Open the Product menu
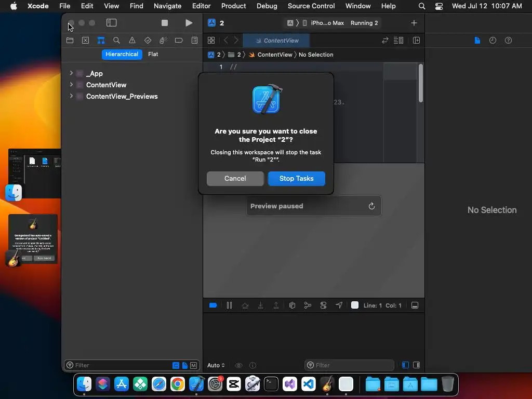Viewport: 532px width, 399px height. point(233,6)
